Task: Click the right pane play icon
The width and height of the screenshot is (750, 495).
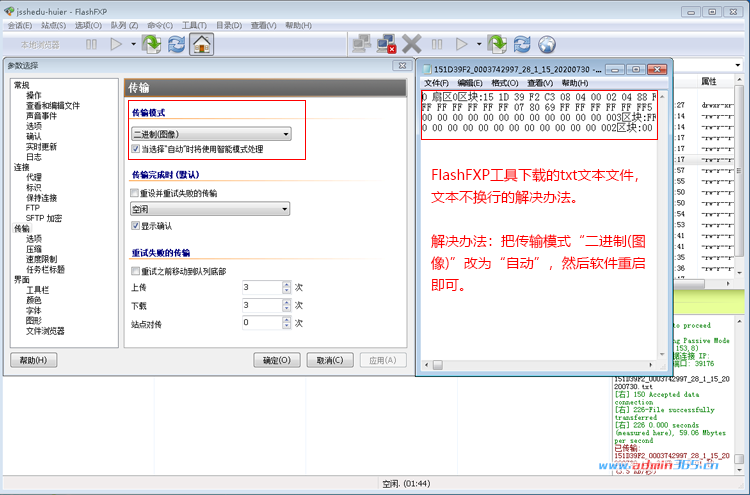Action: click(461, 44)
